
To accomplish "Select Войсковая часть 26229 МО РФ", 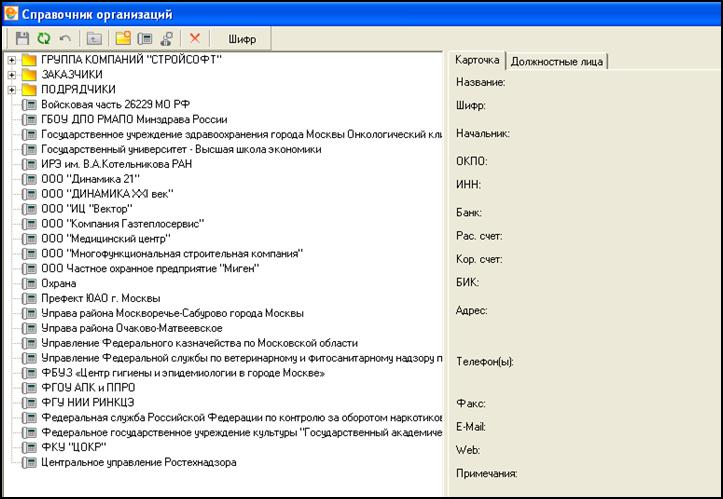I will point(115,104).
